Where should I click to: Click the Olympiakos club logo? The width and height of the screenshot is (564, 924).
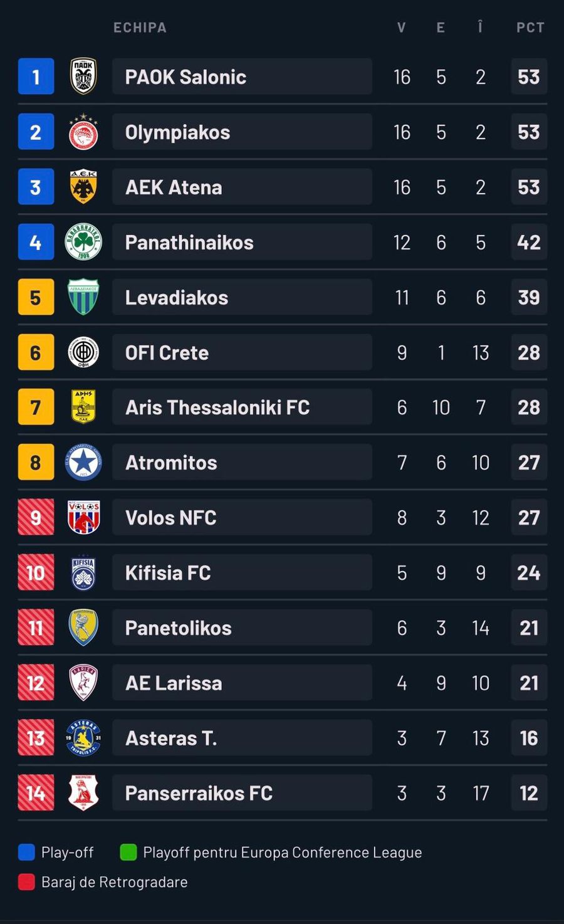83,132
